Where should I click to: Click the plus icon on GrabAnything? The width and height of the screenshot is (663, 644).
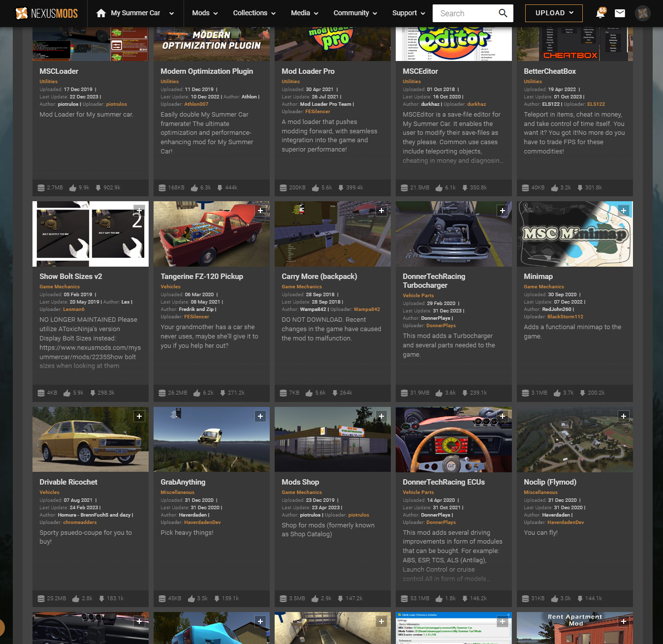tap(260, 416)
